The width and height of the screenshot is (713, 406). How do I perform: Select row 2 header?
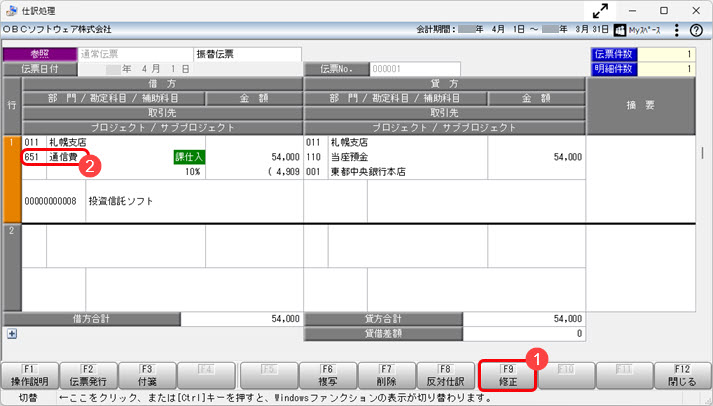point(12,268)
